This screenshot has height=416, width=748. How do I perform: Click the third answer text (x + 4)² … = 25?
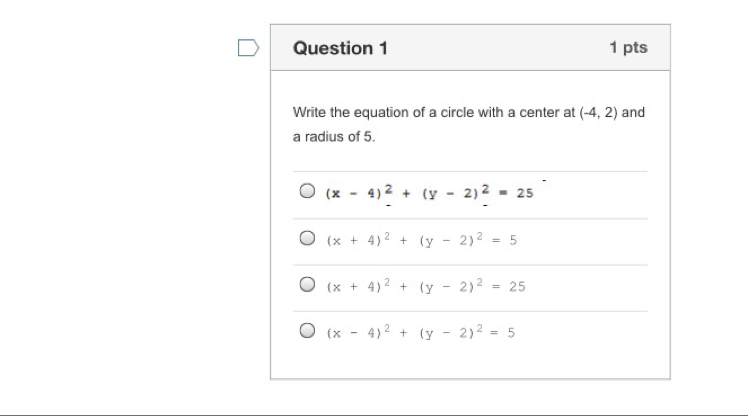pos(426,285)
